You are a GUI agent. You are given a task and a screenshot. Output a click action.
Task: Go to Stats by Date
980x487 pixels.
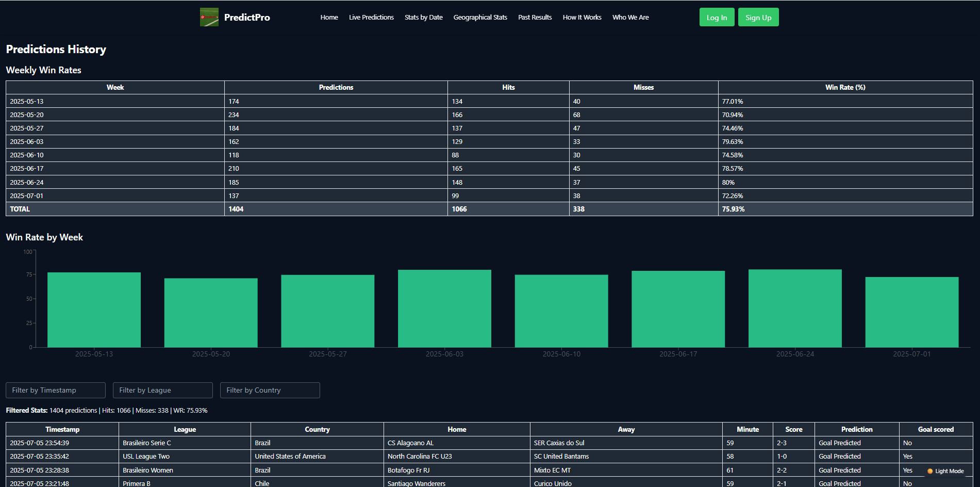tap(423, 17)
